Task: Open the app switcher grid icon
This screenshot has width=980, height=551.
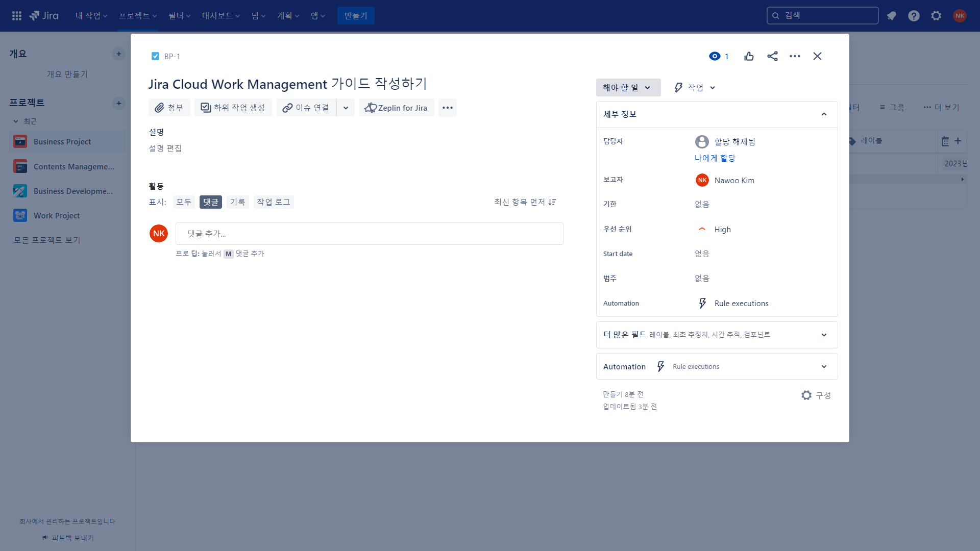Action: tap(17, 16)
